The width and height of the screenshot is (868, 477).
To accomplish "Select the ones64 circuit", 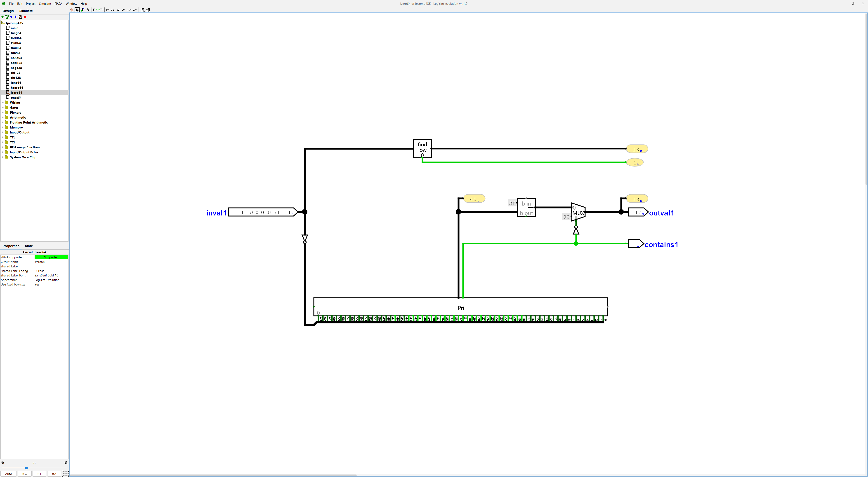I will (x=16, y=98).
